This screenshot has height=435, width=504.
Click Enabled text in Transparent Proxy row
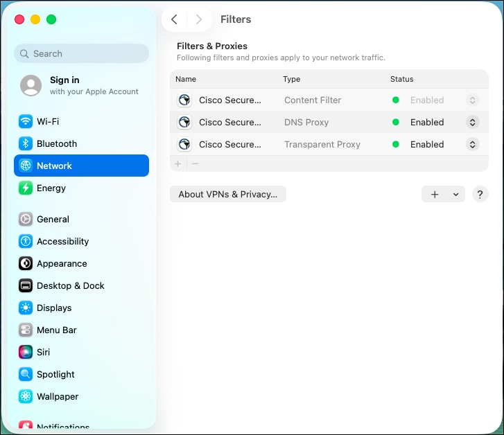pyautogui.click(x=427, y=144)
